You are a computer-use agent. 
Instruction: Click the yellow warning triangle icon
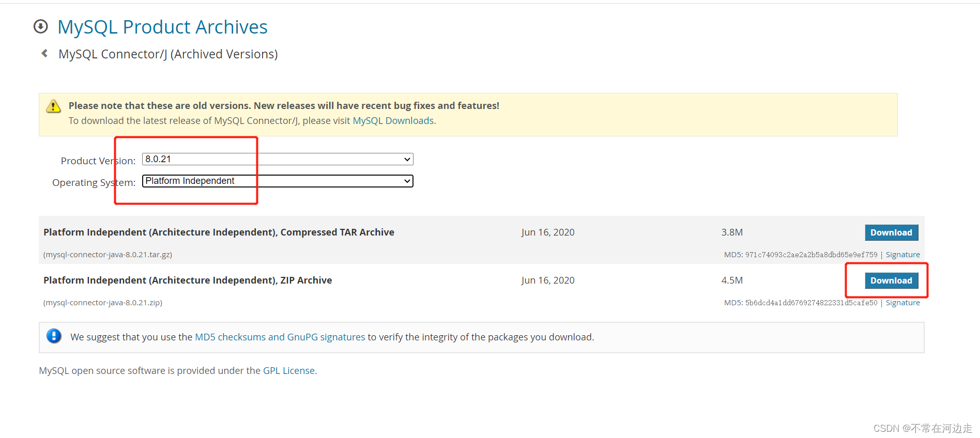tap(53, 106)
